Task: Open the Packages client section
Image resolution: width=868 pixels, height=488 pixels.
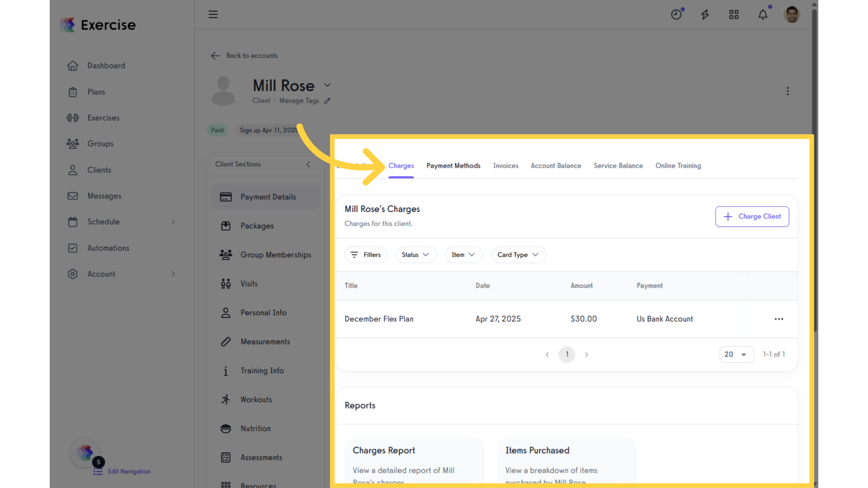Action: point(257,226)
